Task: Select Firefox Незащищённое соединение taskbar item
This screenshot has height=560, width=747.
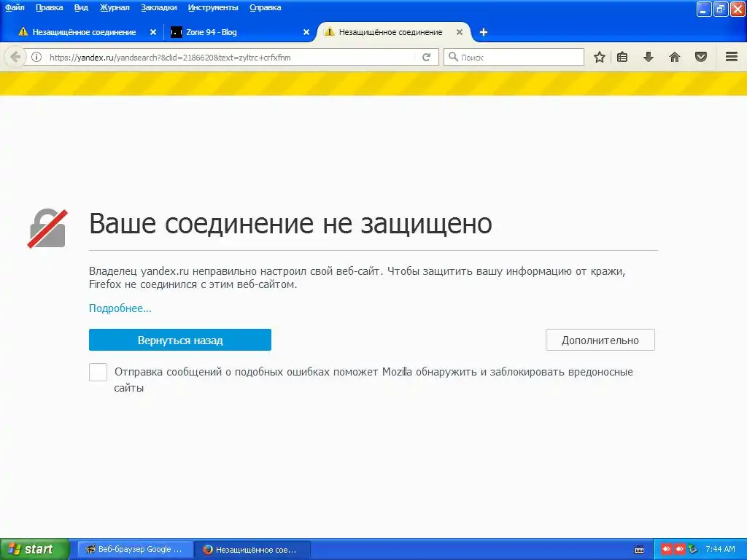Action: (x=252, y=549)
